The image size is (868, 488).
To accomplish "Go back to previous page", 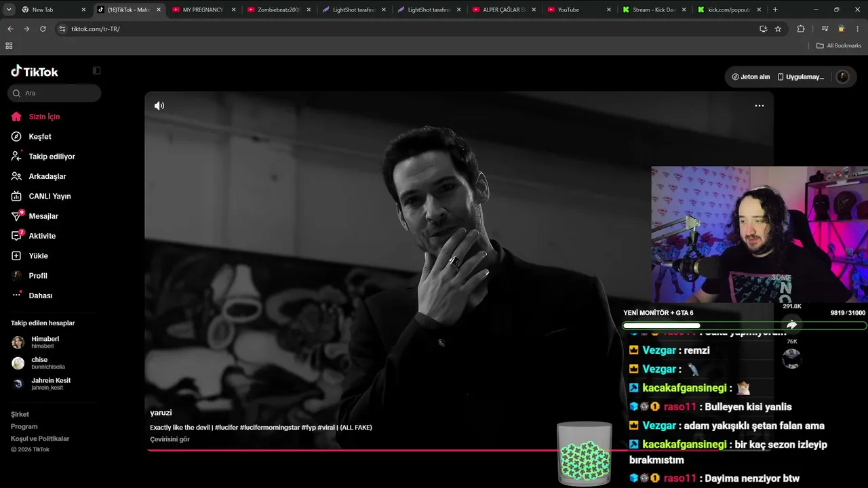I will [10, 29].
